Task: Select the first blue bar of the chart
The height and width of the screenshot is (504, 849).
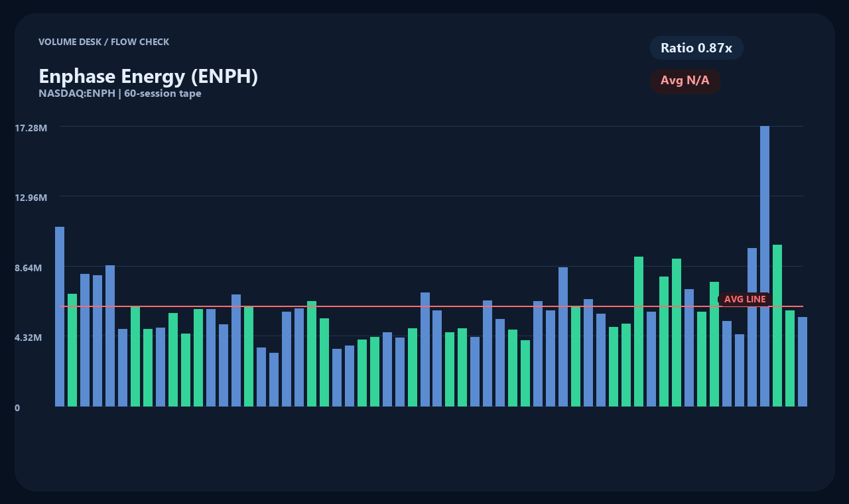Action: (60, 316)
